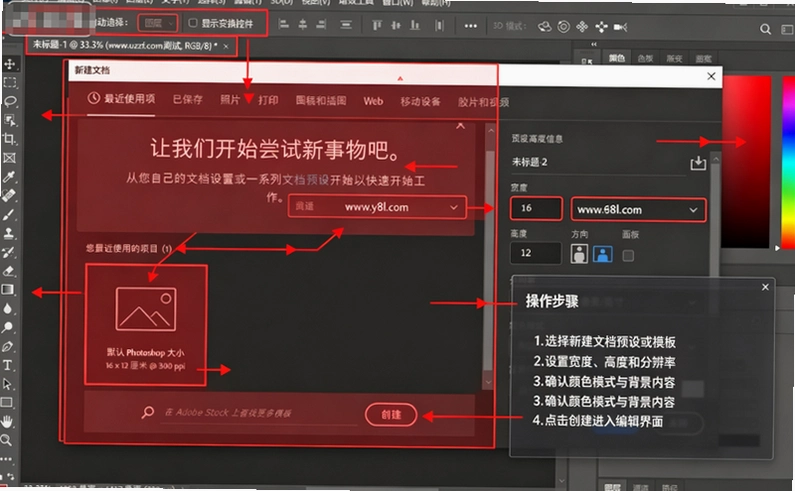The height and width of the screenshot is (491, 795).
Task: Click preset list scrollbar up arrow
Action: tap(490, 130)
